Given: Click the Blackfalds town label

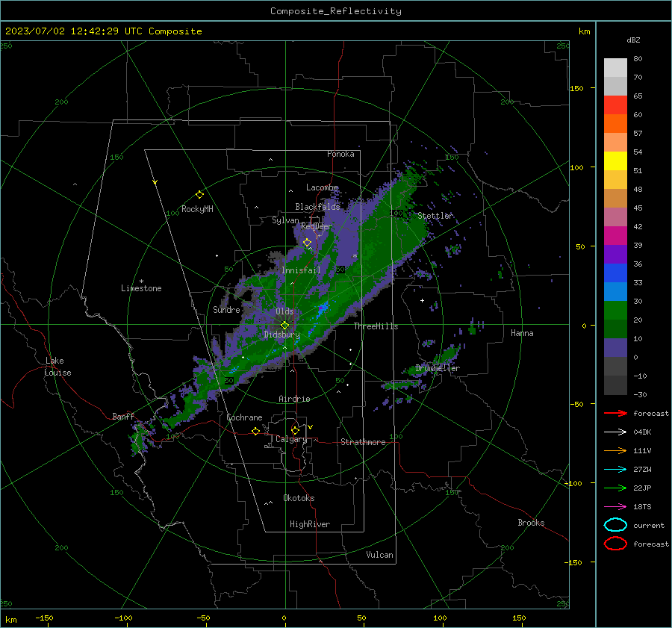Looking at the screenshot, I should [317, 207].
